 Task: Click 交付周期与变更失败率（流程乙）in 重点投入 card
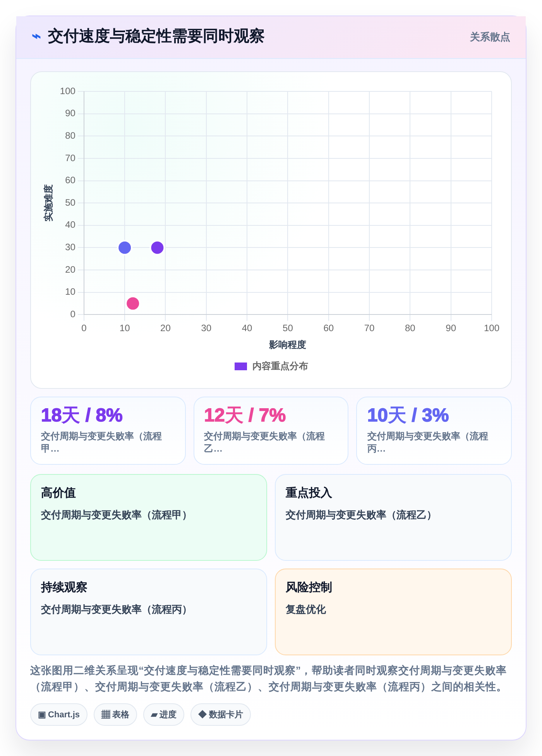tap(359, 515)
